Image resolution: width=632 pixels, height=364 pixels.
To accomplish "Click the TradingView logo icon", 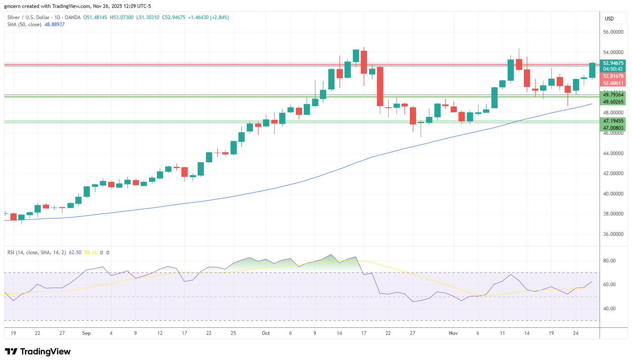I will tap(11, 352).
